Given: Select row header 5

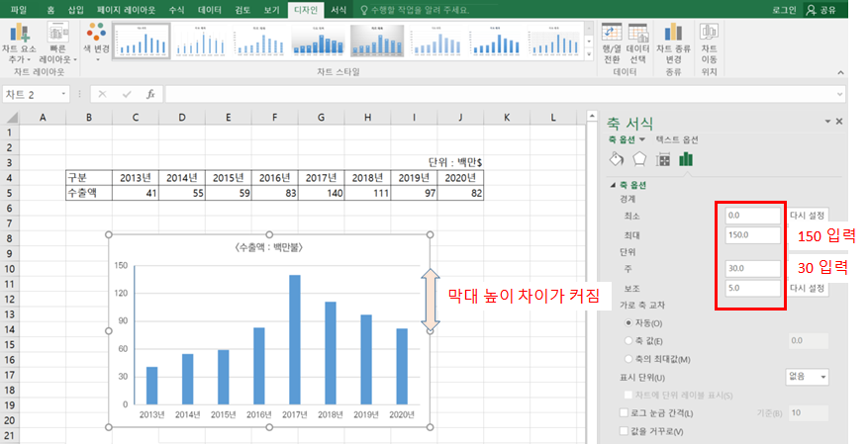Looking at the screenshot, I should pyautogui.click(x=10, y=193).
